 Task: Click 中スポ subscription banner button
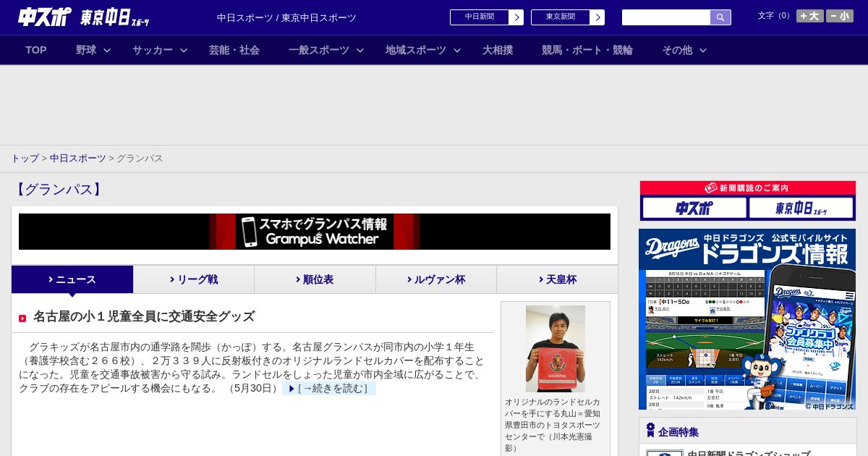coord(694,208)
